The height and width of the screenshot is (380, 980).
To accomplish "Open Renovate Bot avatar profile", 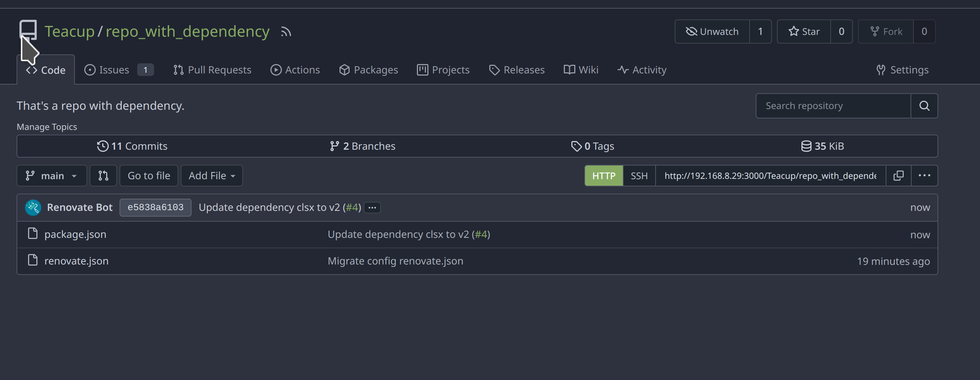I will pos(33,207).
